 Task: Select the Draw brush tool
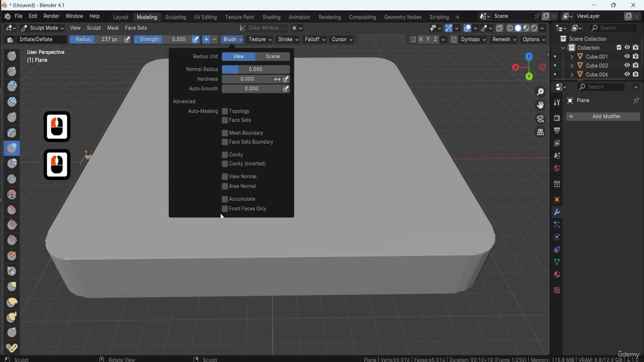tap(12, 55)
